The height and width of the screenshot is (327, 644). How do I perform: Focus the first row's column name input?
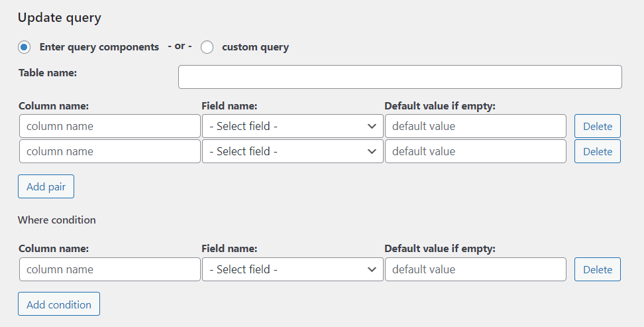110,126
